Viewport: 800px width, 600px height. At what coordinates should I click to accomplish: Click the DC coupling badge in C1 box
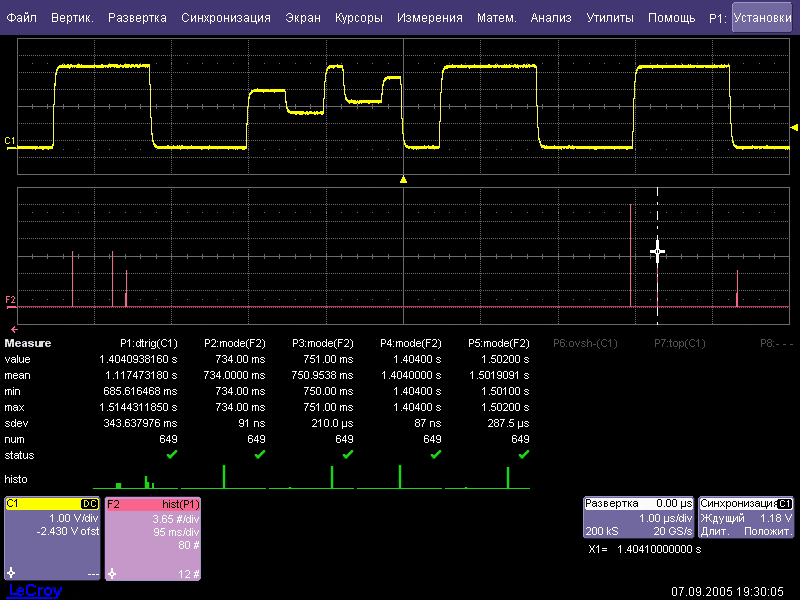[x=88, y=504]
